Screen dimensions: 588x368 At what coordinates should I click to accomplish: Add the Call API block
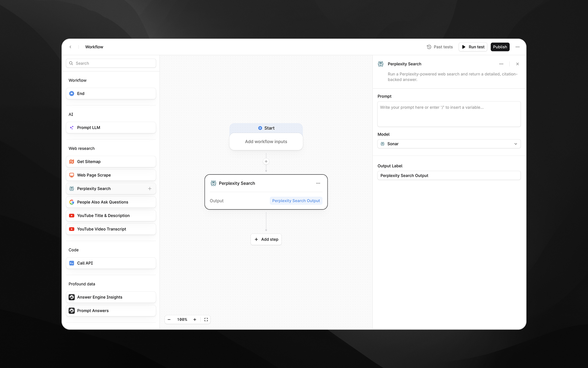pyautogui.click(x=111, y=263)
